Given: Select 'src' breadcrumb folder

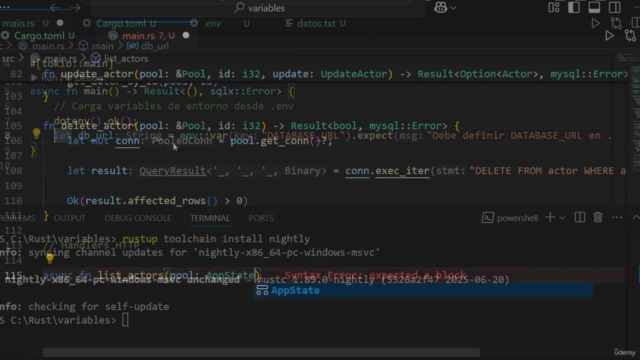Looking at the screenshot, I should click(x=8, y=59).
